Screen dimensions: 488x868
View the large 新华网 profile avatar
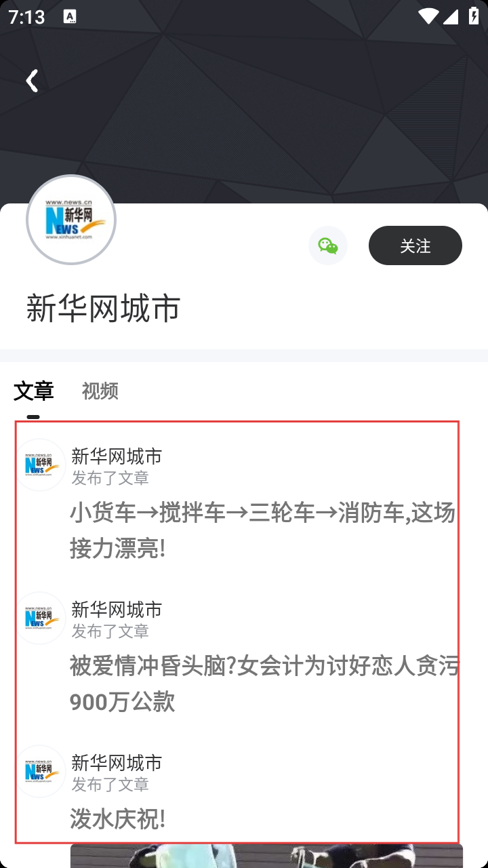click(x=71, y=220)
